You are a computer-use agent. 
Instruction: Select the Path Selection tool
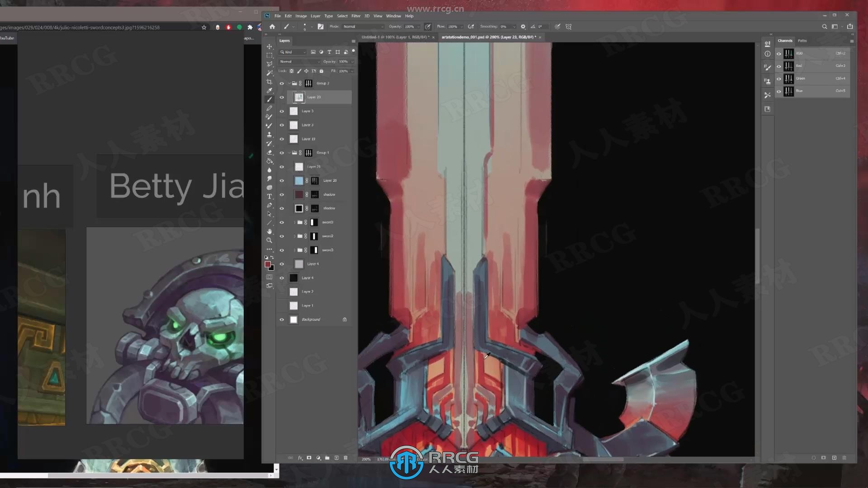coord(269,214)
